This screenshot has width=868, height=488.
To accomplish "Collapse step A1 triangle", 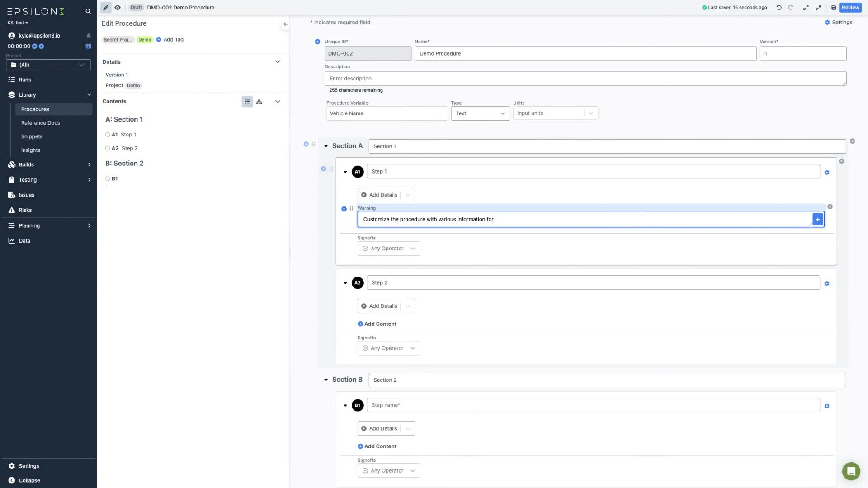I will (x=345, y=172).
